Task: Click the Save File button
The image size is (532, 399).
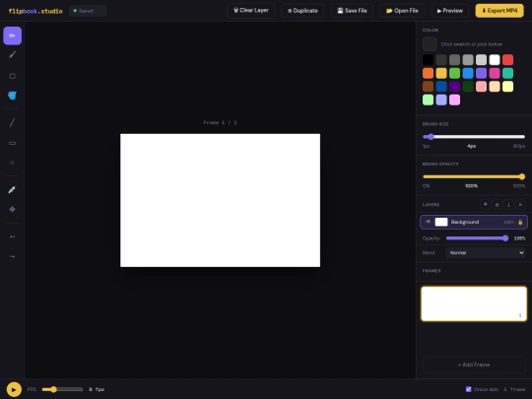Action: tap(352, 11)
